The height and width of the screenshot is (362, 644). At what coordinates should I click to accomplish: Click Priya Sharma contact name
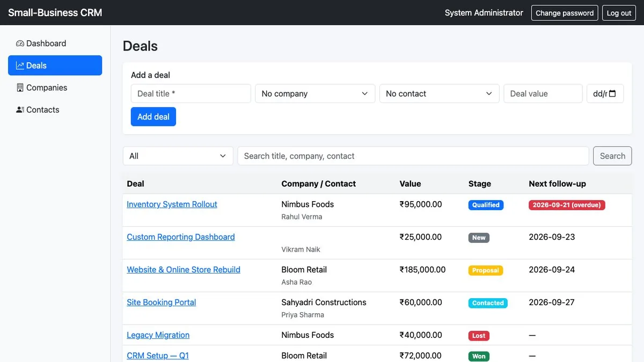[x=303, y=315]
